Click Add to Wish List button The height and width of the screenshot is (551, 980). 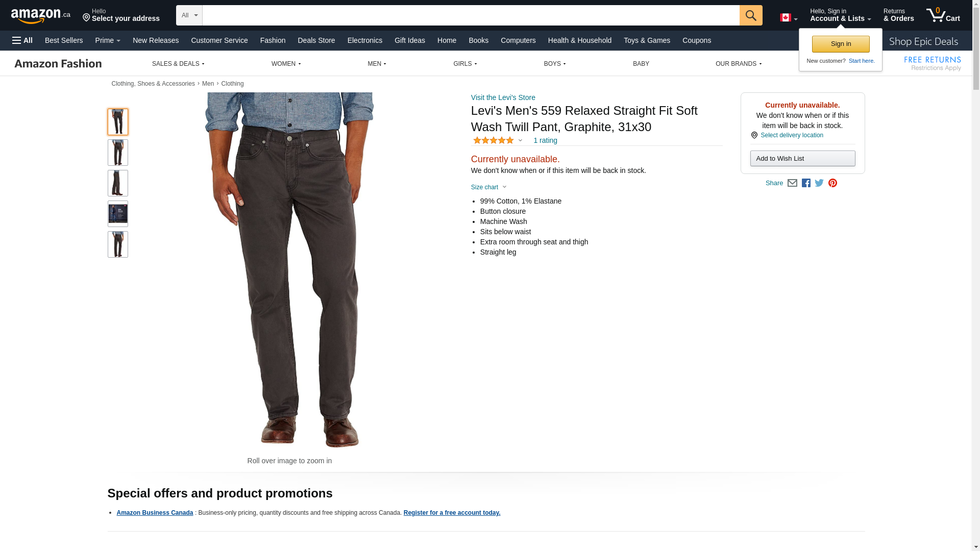802,159
